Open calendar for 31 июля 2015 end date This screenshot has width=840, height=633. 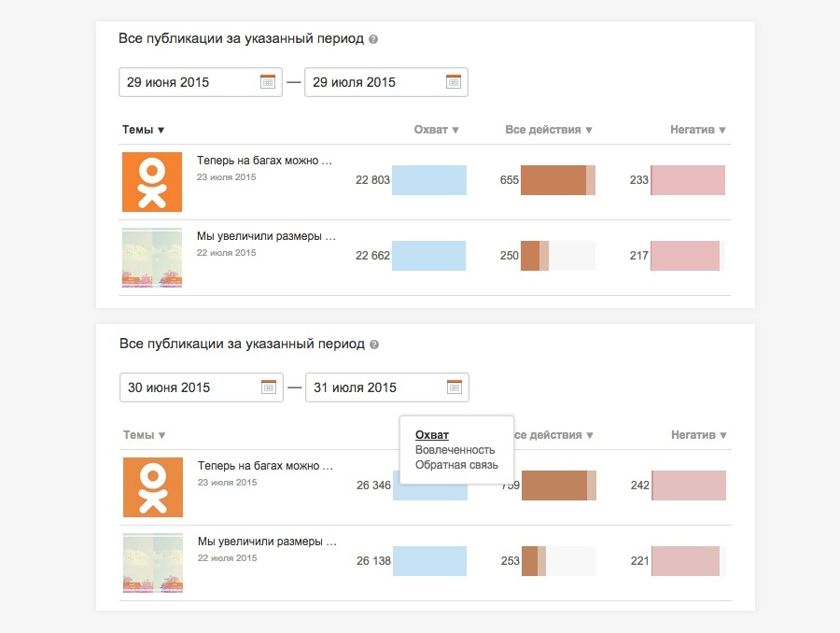(455, 387)
